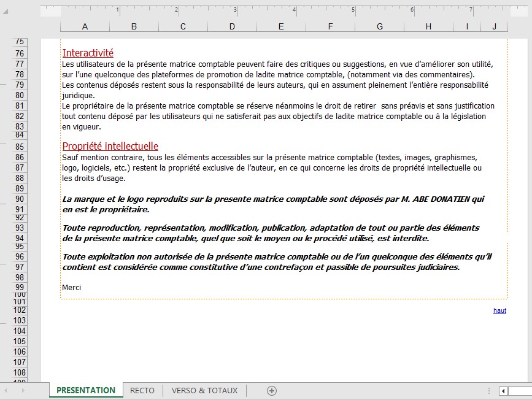The width and height of the screenshot is (532, 400).
Task: Select row 81 header
Action: (x=20, y=106)
